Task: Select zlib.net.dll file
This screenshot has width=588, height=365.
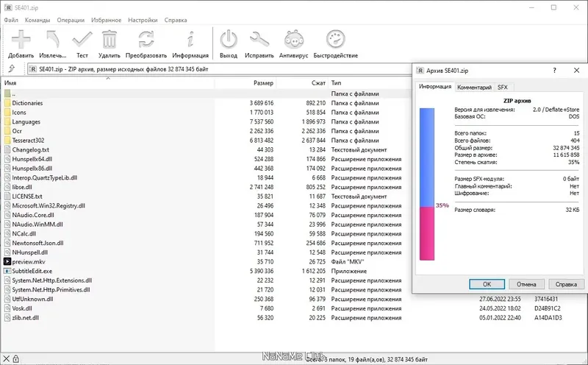Action: 25,318
